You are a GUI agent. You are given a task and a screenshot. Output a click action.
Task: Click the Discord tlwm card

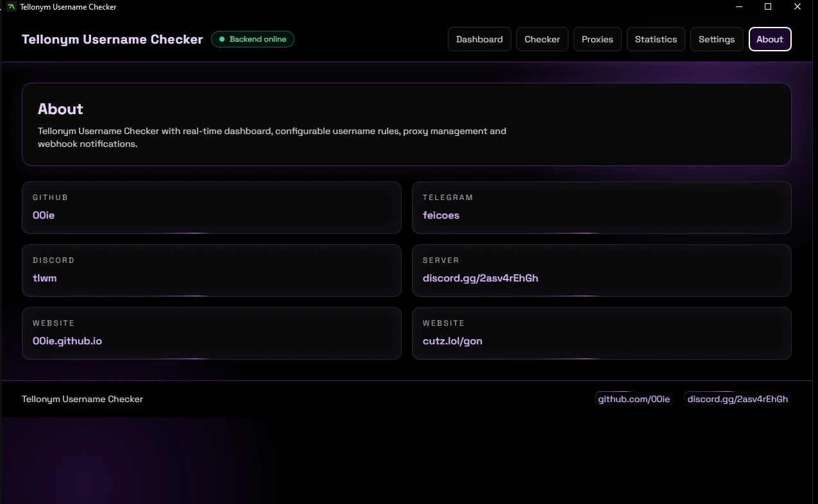click(212, 270)
